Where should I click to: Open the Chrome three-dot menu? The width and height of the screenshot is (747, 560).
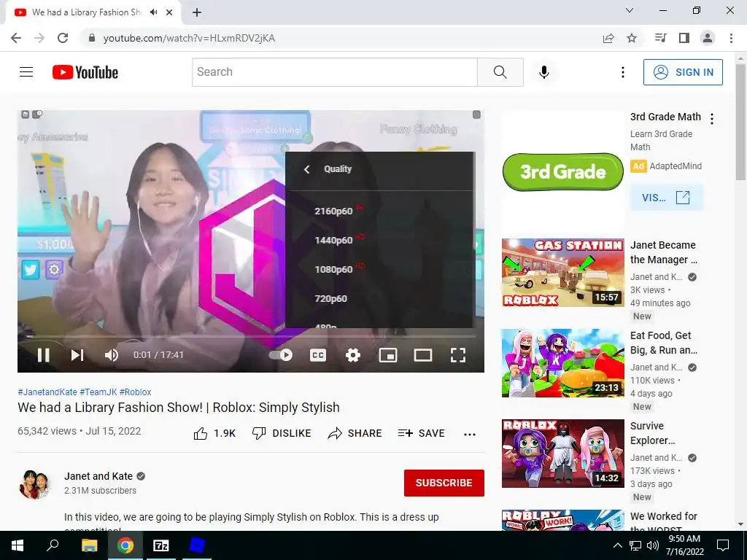coord(731,38)
